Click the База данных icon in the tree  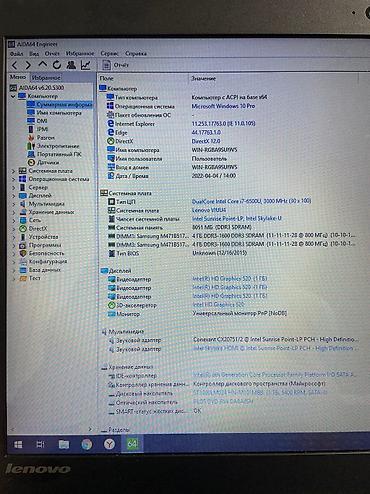(23, 270)
